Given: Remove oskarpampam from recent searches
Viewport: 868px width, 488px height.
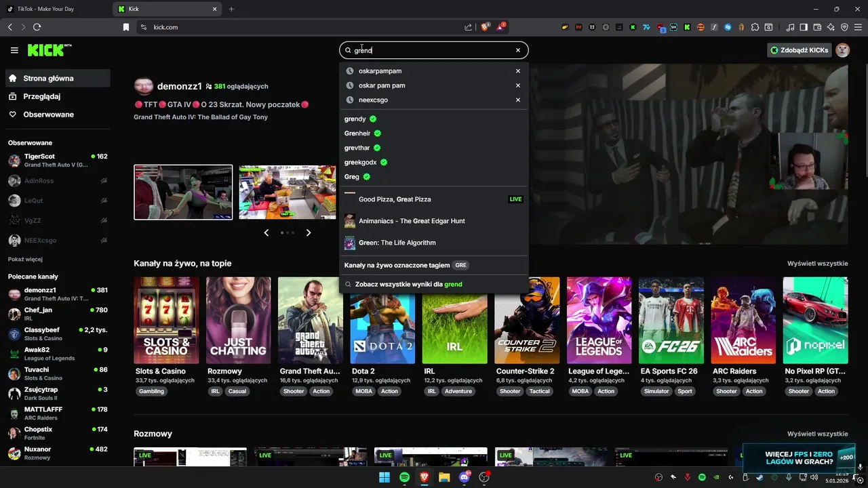Looking at the screenshot, I should pyautogui.click(x=518, y=71).
